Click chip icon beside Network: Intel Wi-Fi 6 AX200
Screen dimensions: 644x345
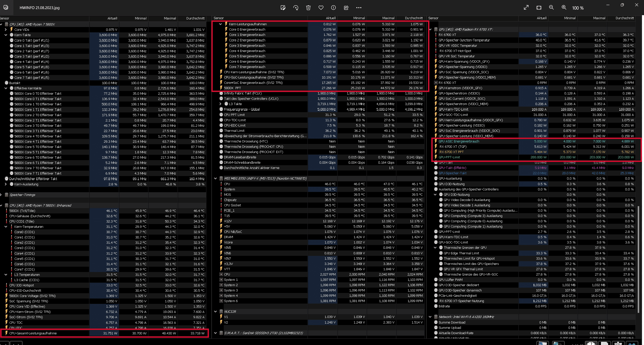point(436,317)
